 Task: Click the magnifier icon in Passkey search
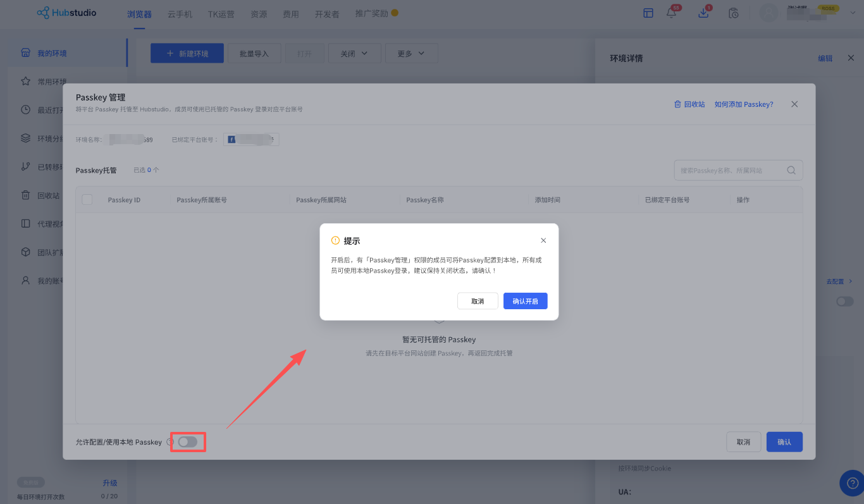coord(791,170)
